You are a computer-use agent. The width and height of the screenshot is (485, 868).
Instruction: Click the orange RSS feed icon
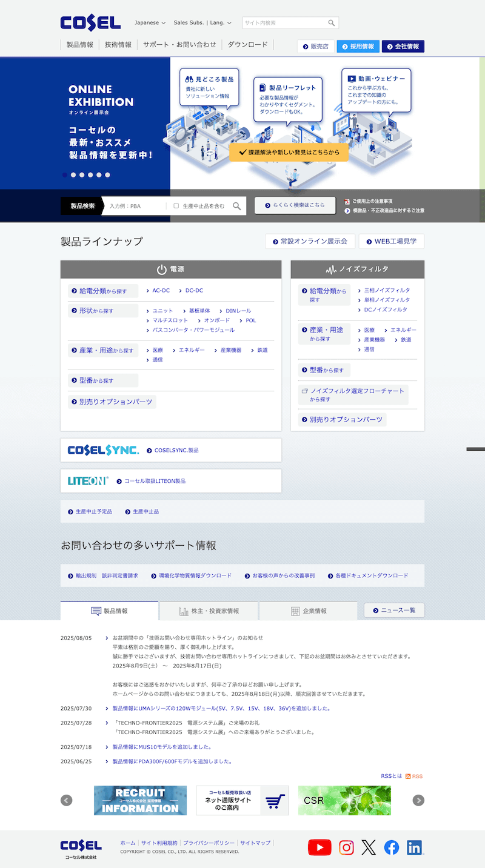pos(408,776)
